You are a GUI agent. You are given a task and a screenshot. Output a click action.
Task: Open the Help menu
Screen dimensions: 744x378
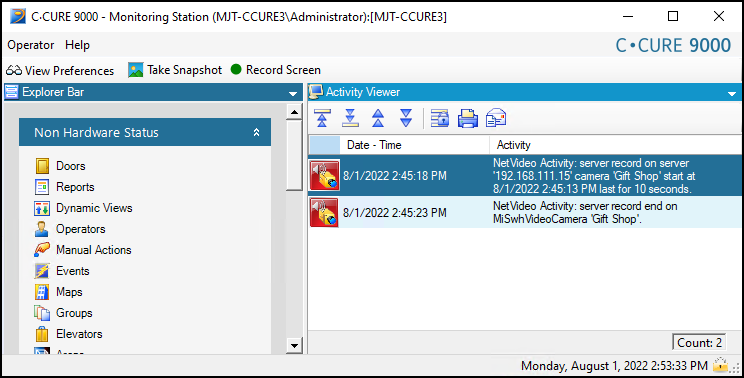[x=77, y=45]
